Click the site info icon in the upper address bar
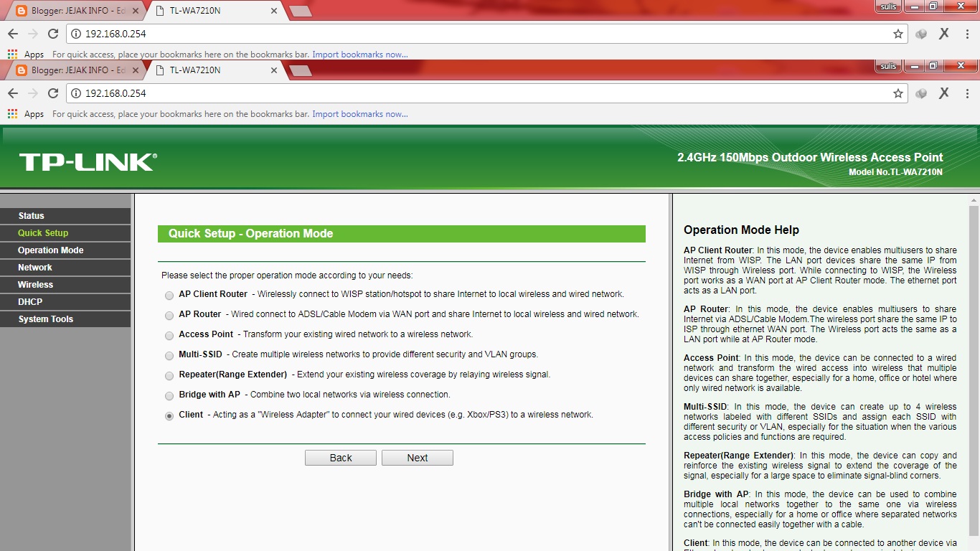This screenshot has height=551, width=980. tap(76, 34)
